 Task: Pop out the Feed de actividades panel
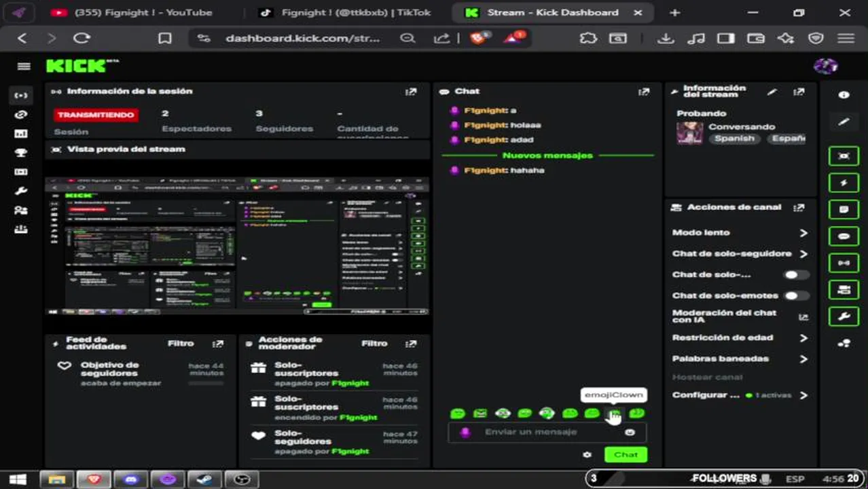click(218, 344)
